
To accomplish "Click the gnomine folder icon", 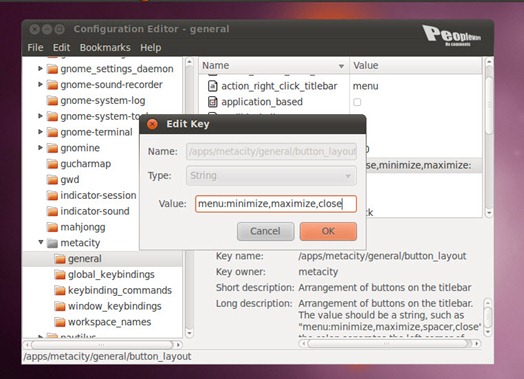I will (52, 148).
